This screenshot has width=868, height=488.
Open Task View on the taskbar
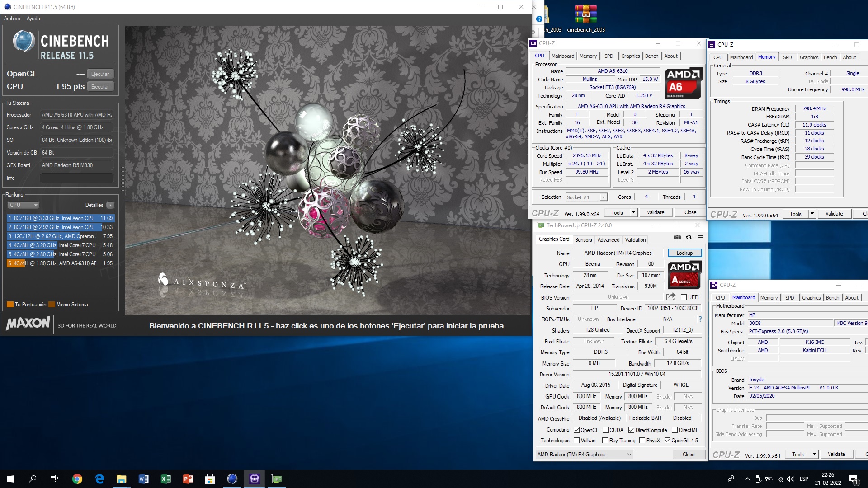coord(54,479)
